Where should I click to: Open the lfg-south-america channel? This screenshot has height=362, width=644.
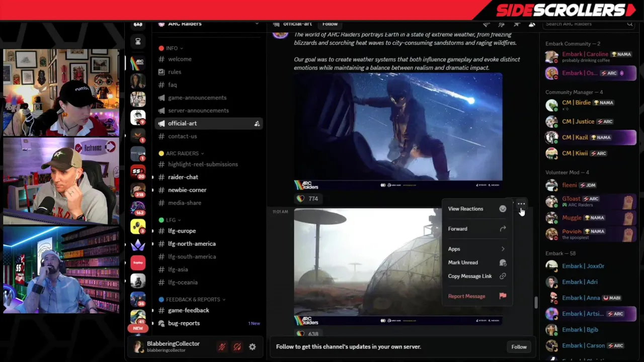tap(209, 256)
